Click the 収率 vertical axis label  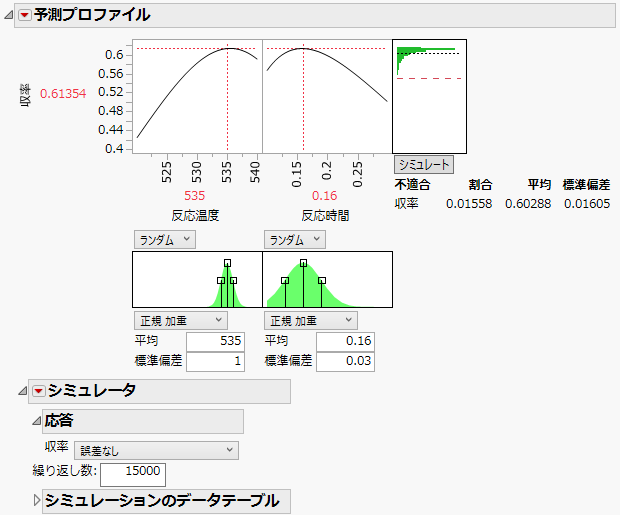(25, 95)
